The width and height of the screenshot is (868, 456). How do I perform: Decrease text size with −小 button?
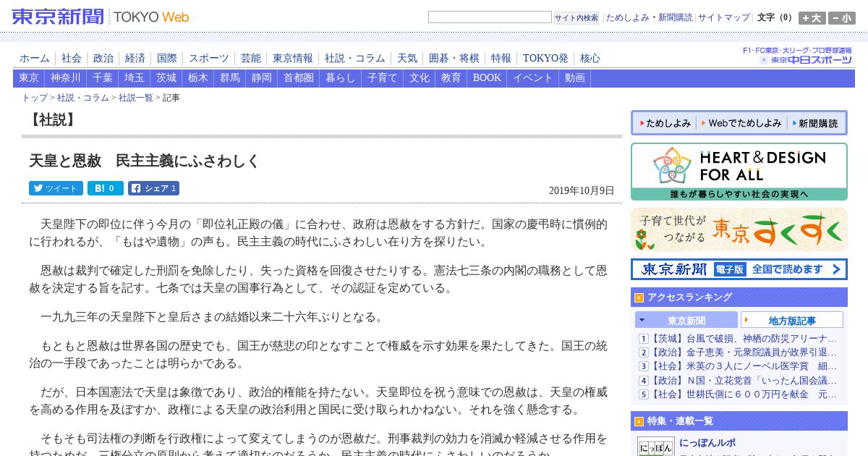click(842, 18)
